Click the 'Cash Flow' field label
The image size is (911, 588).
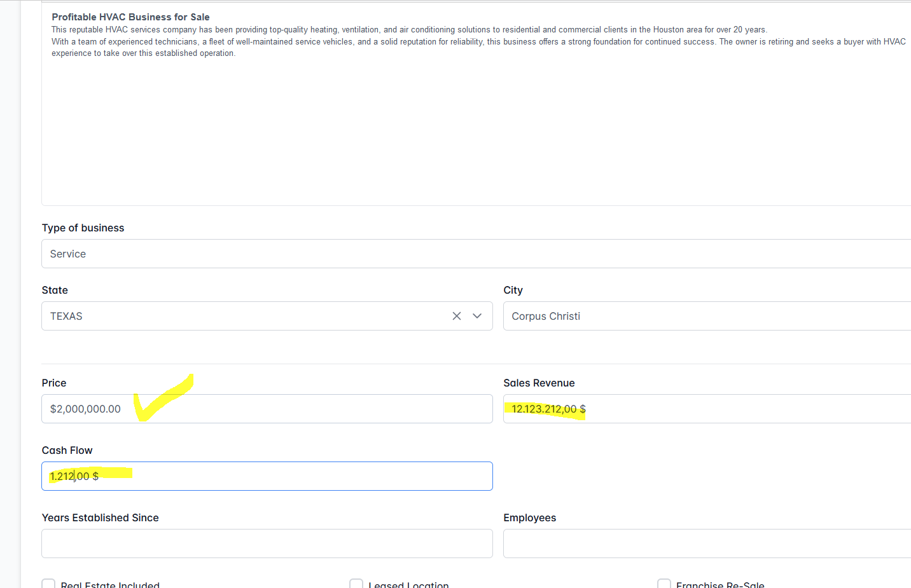tap(67, 450)
